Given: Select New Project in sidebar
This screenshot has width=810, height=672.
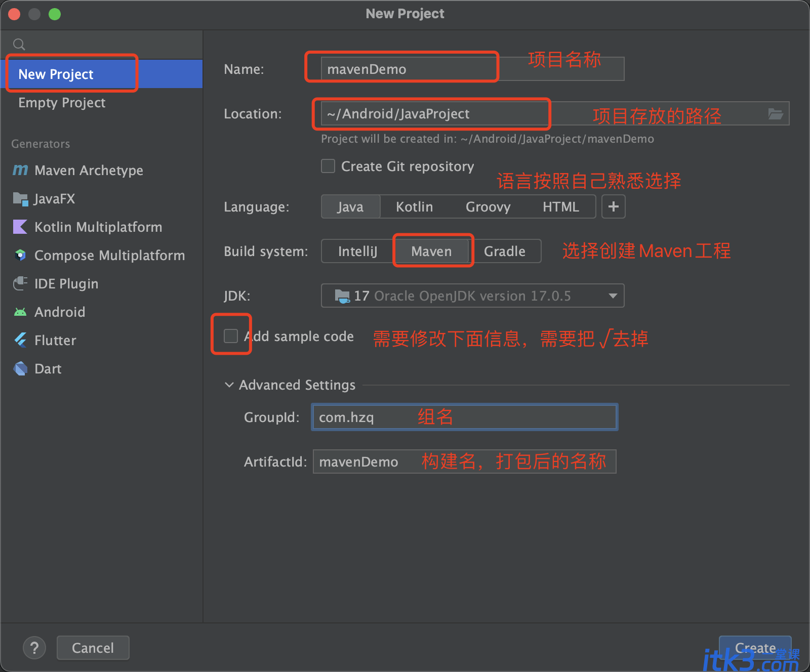Looking at the screenshot, I should [x=101, y=74].
